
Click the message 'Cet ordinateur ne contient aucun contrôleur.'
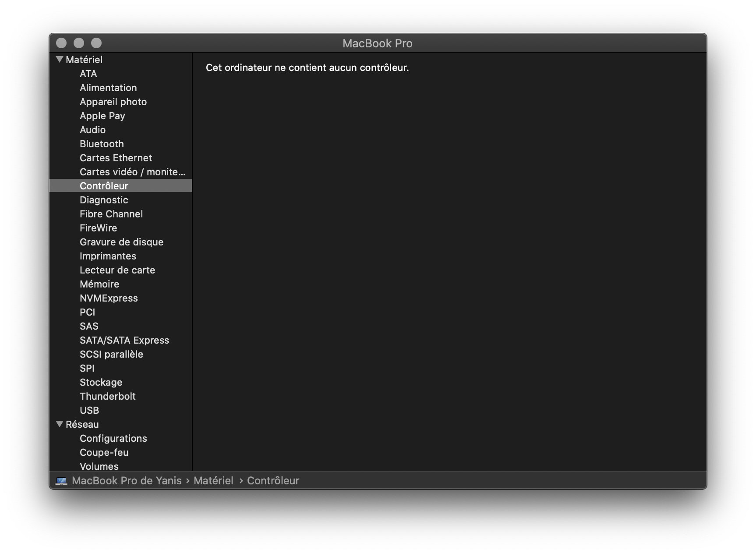[x=307, y=67]
